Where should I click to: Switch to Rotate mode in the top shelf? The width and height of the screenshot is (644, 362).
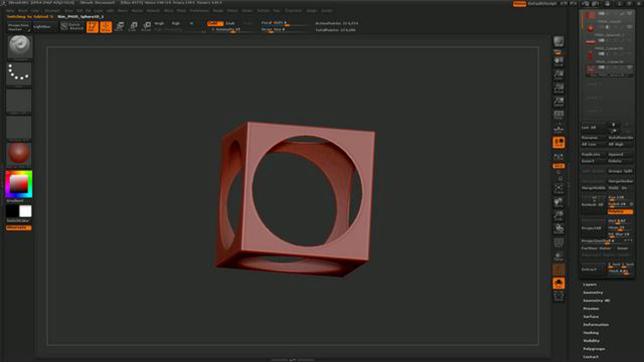click(x=146, y=27)
